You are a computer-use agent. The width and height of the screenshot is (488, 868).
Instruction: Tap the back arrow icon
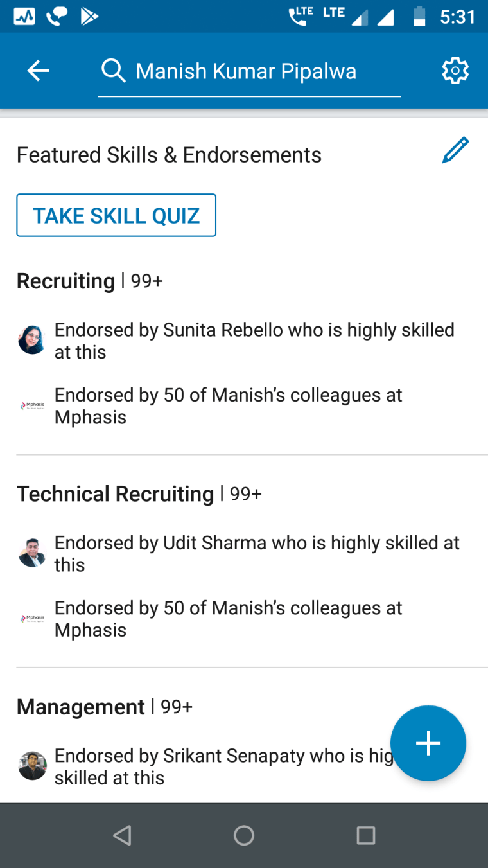pos(38,71)
